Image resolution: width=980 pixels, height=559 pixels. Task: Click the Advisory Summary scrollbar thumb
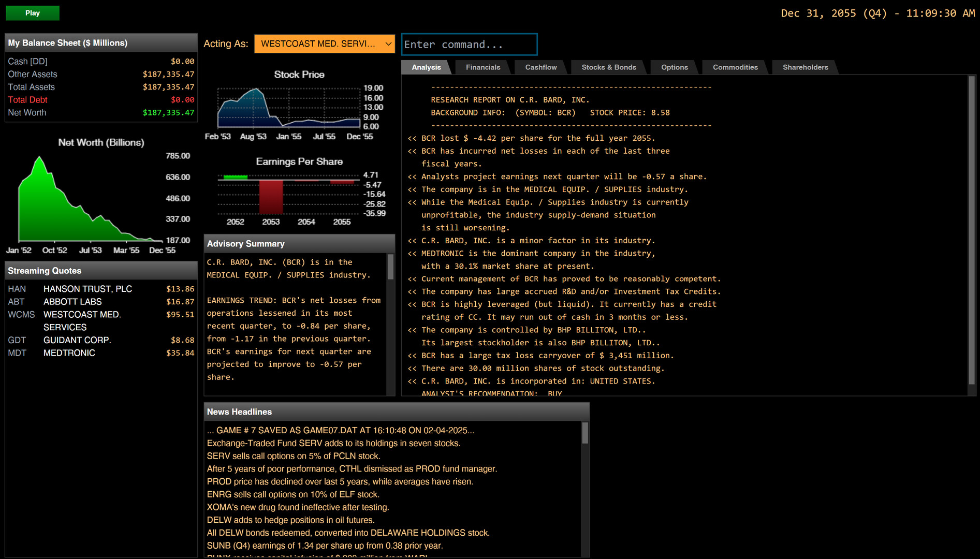(x=390, y=267)
